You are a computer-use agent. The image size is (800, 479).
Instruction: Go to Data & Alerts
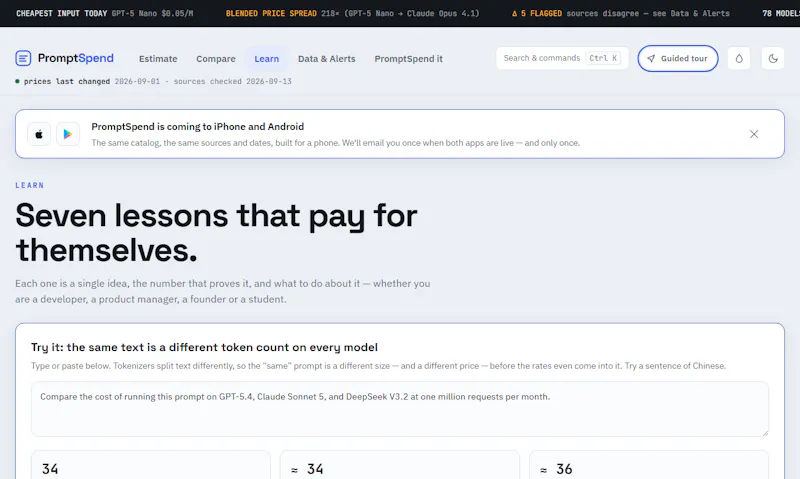pos(327,59)
